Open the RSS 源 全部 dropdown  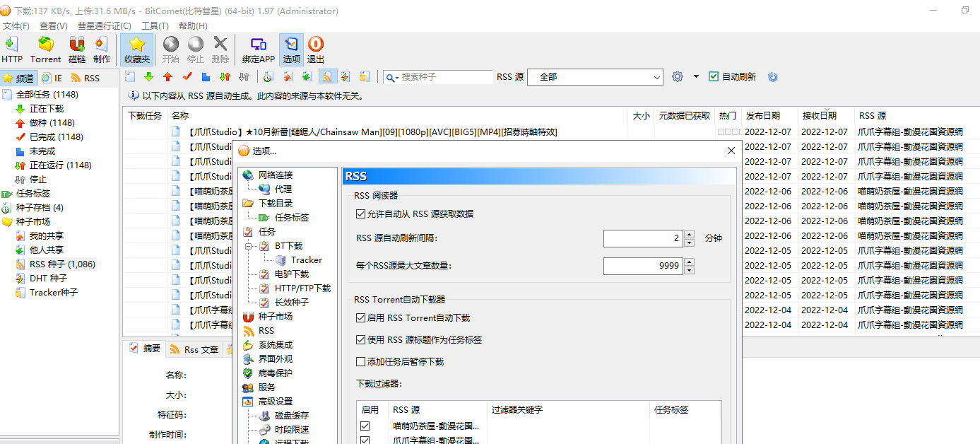click(595, 76)
